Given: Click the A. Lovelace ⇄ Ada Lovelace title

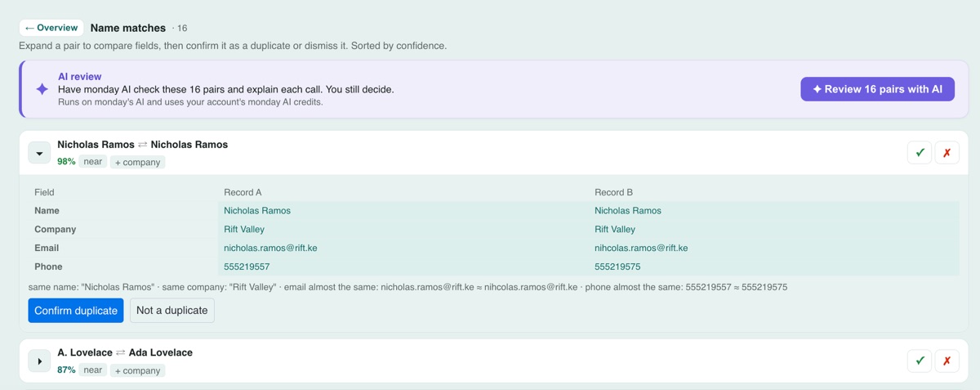Looking at the screenshot, I should 125,352.
